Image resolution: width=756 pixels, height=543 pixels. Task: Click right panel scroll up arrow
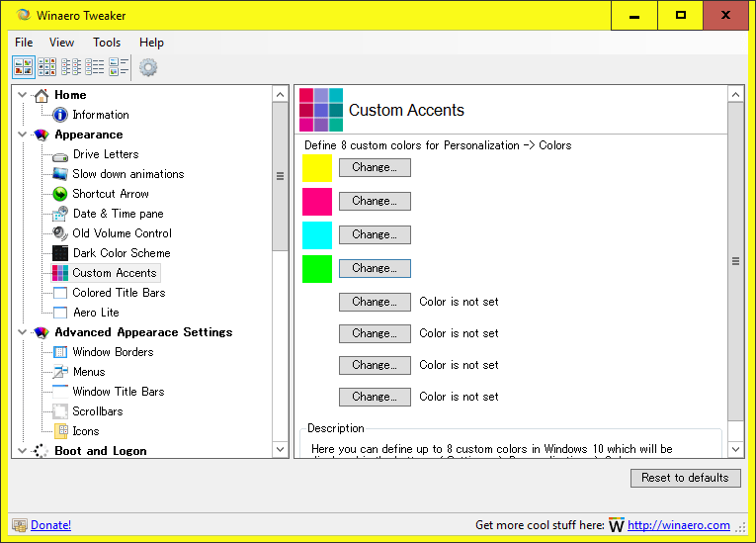[x=736, y=95]
